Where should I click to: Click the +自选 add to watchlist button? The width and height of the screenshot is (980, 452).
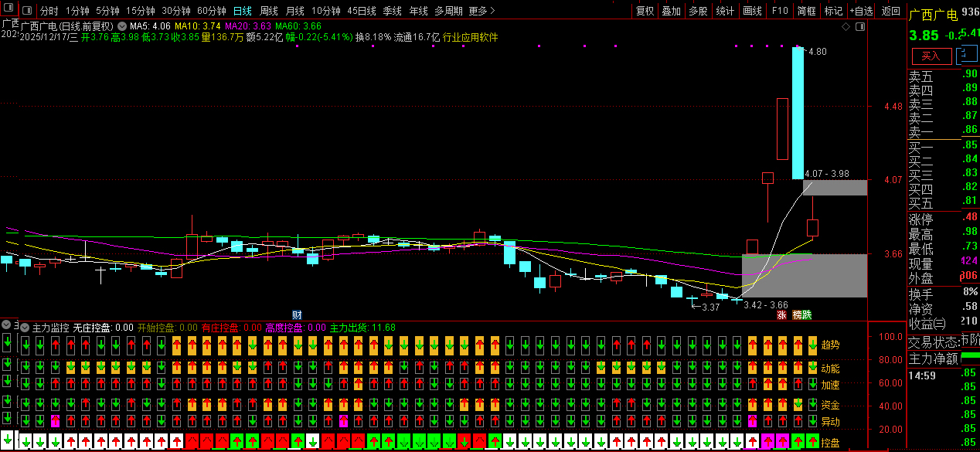[860, 12]
